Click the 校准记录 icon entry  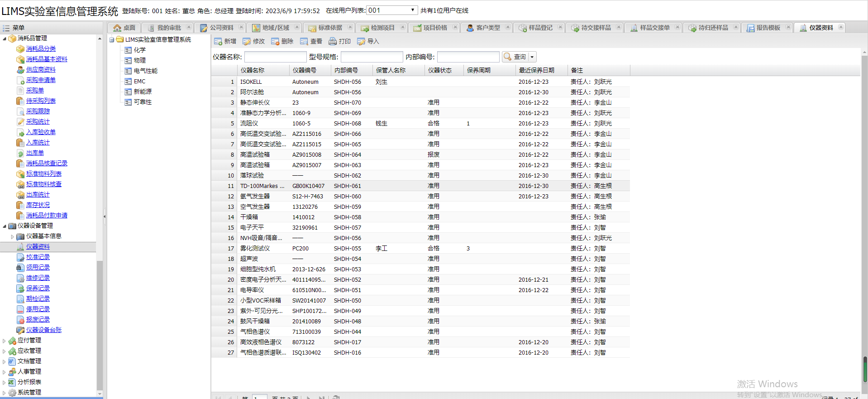tap(20, 257)
